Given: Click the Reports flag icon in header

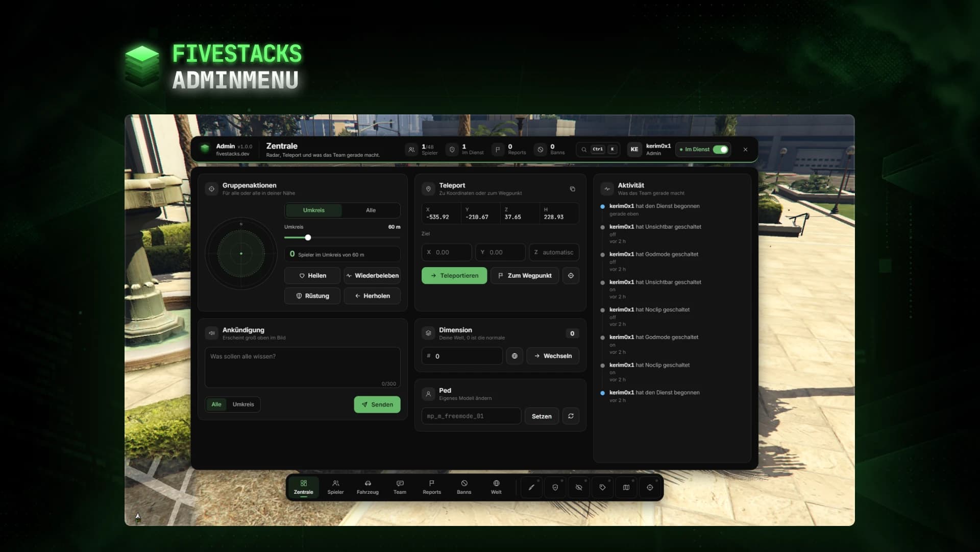Looking at the screenshot, I should tap(498, 150).
